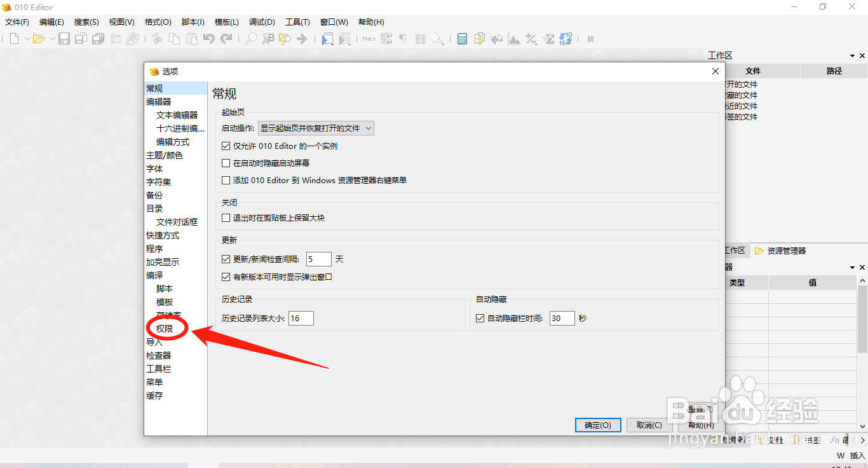Select 文本编辑器 in the options tree
Image resolution: width=868 pixels, height=468 pixels.
[177, 115]
